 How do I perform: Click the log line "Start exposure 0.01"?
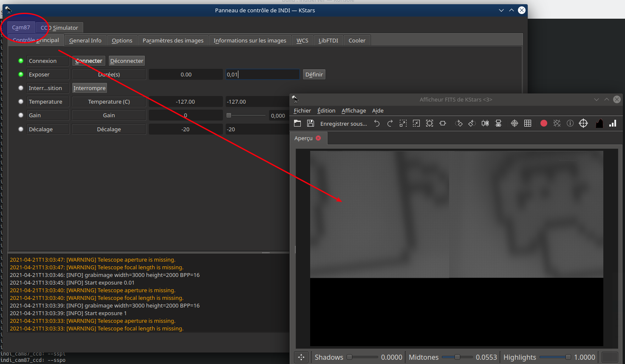(72, 282)
